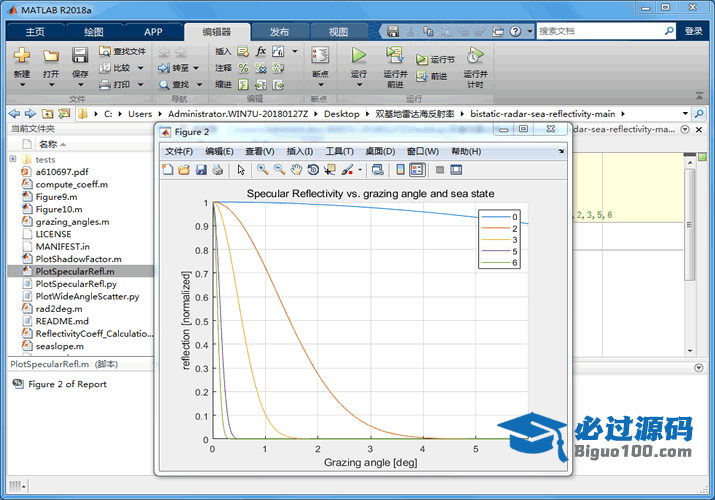
Task: Switch to the APP ribbon tab
Action: tap(153, 32)
